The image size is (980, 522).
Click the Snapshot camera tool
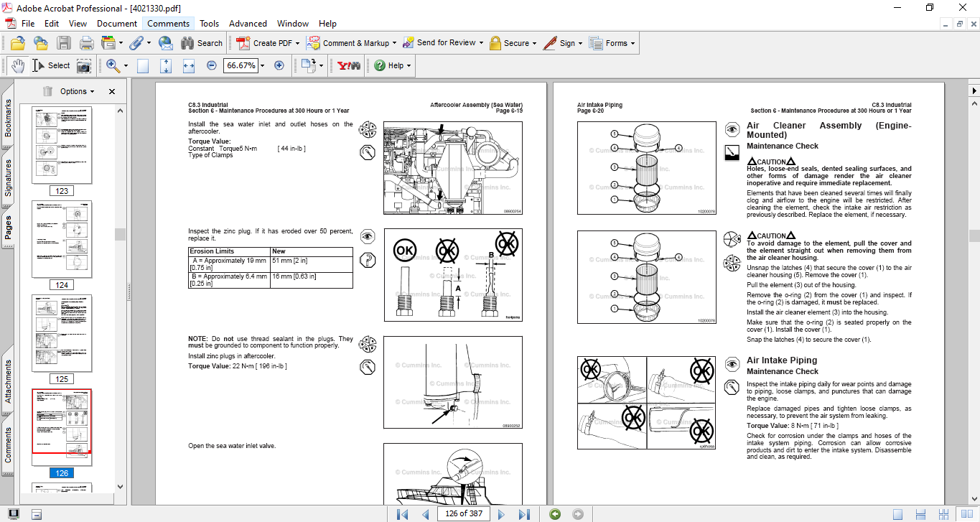click(84, 65)
